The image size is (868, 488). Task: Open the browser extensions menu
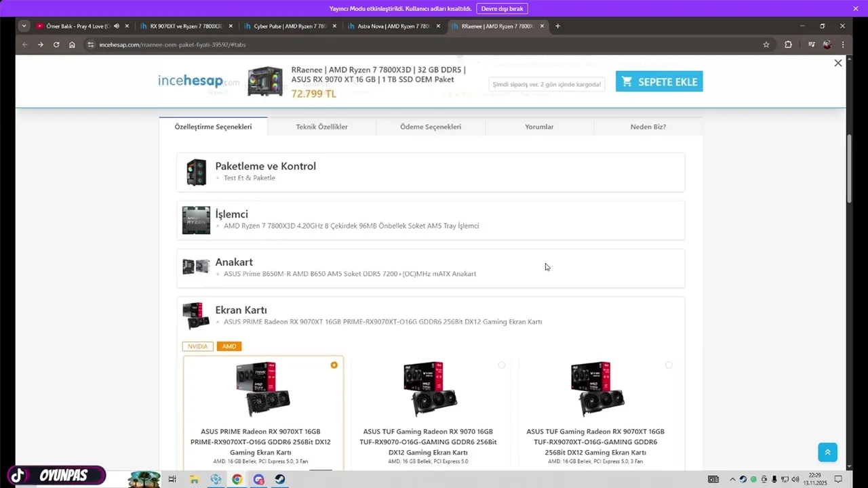coord(788,45)
